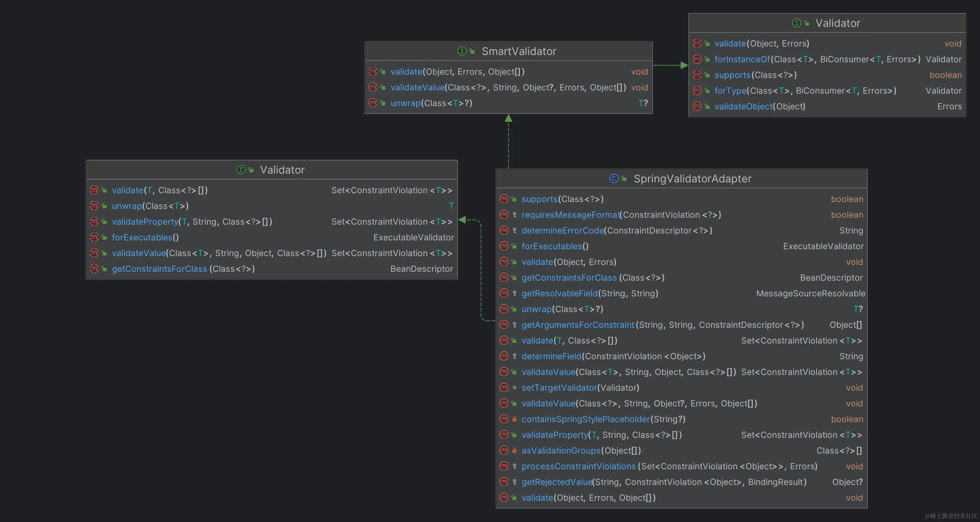The height and width of the screenshot is (522, 980).
Task: Click boolean return type of Validator node supports
Action: (945, 75)
